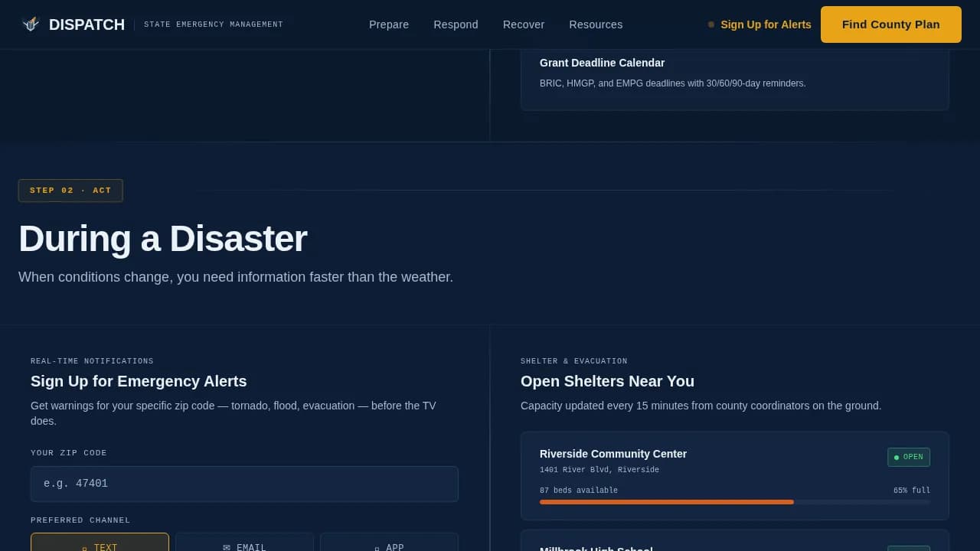
Task: Click the STEP 02 ACT badge
Action: point(70,190)
